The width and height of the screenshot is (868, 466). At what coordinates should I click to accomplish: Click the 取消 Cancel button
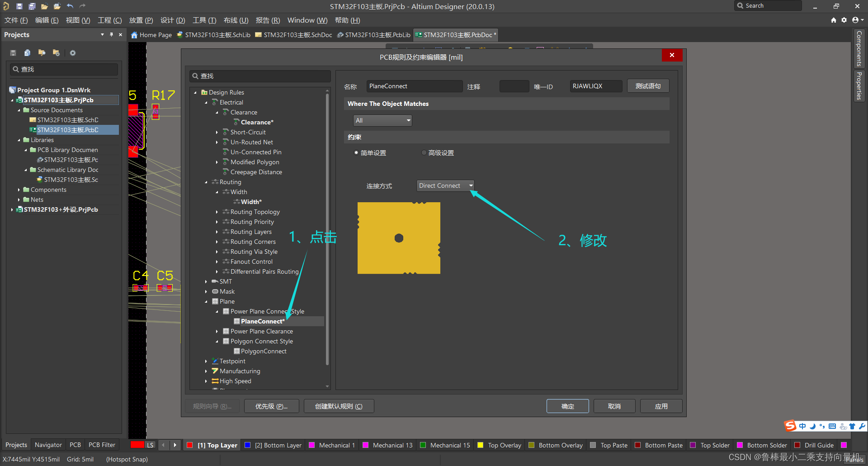click(x=614, y=406)
